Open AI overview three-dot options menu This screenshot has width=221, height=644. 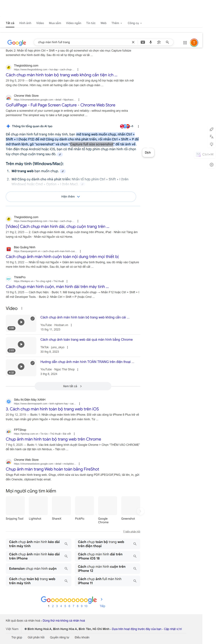(138, 126)
